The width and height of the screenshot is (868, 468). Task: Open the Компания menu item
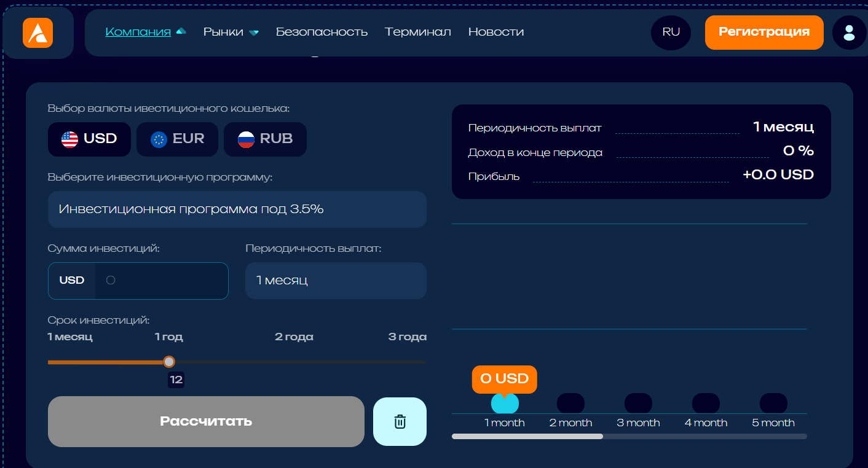point(138,32)
